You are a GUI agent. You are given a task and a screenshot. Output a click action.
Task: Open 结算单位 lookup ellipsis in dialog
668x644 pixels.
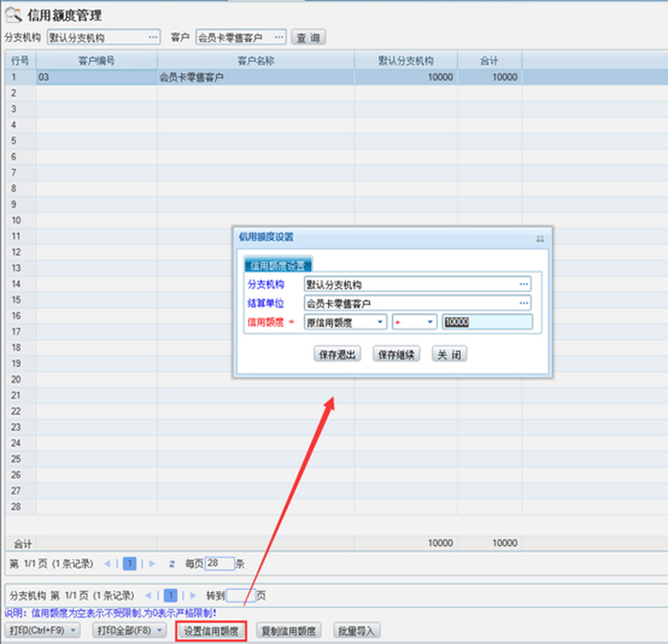523,303
